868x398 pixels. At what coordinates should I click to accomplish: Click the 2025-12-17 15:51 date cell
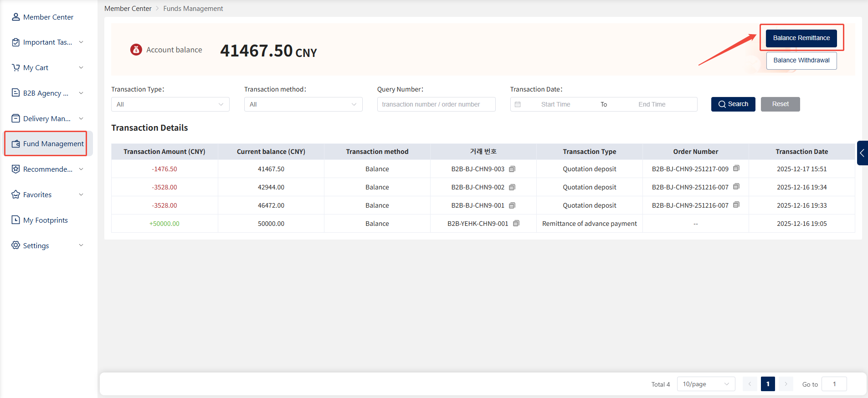[801, 169]
